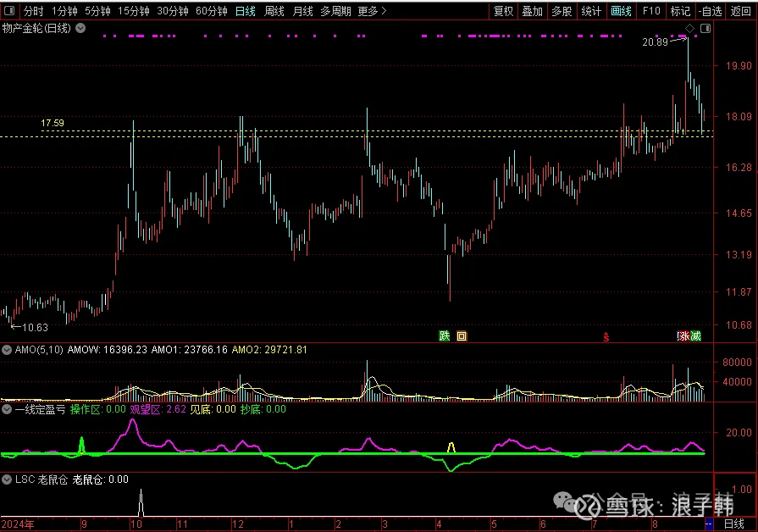The height and width of the screenshot is (532, 758).
Task: Click the 20.89 high price label
Action: coord(655,42)
